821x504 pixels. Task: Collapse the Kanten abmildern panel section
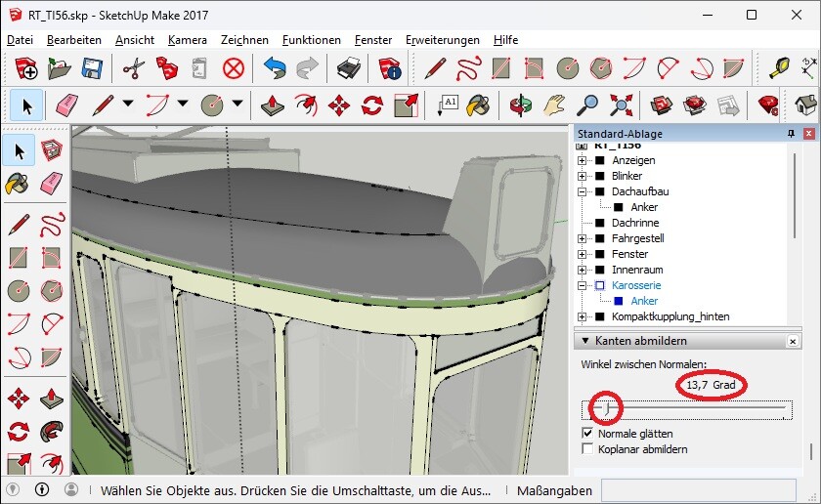(x=584, y=341)
